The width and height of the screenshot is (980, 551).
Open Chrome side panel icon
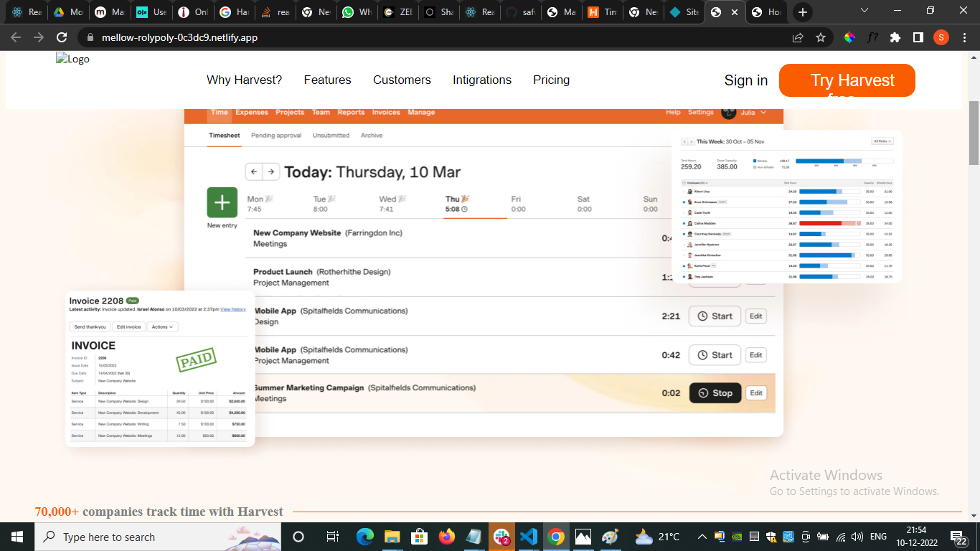point(918,37)
